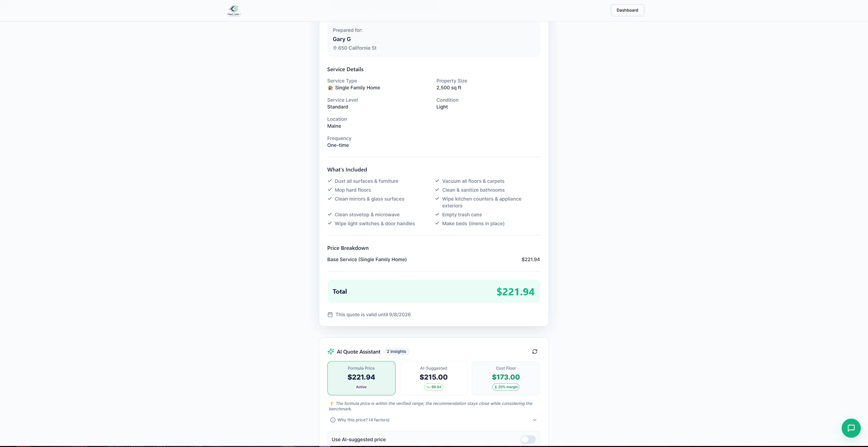
Task: Click the location pin icon by 650 California St
Action: pos(335,48)
